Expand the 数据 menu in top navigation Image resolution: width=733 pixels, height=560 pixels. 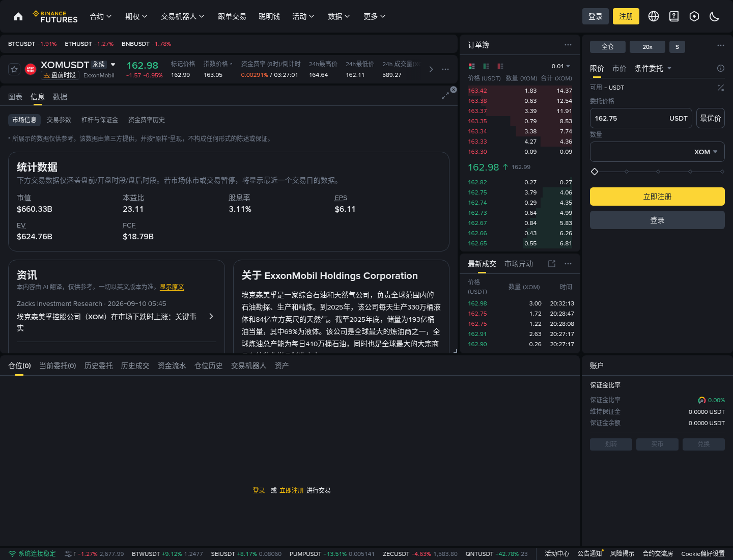click(339, 16)
